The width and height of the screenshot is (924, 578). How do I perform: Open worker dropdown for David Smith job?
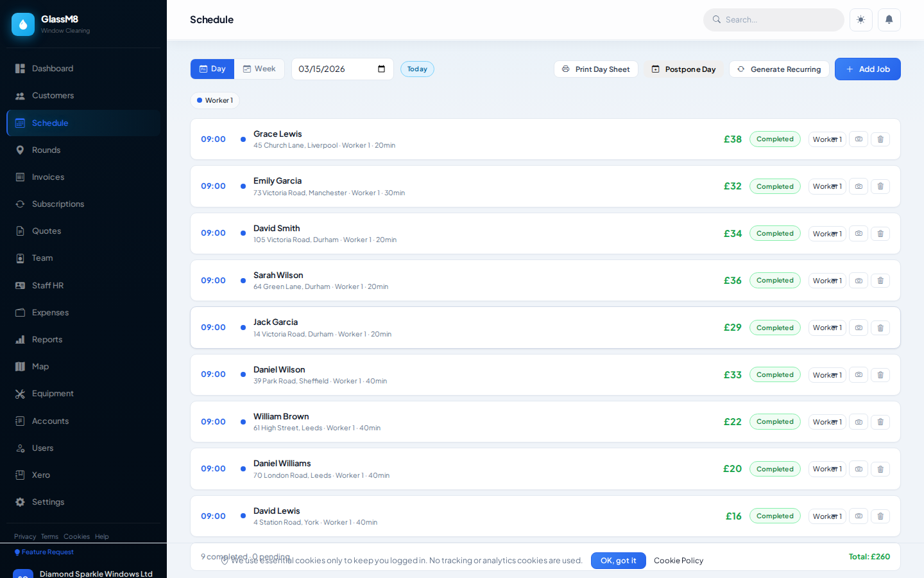827,234
